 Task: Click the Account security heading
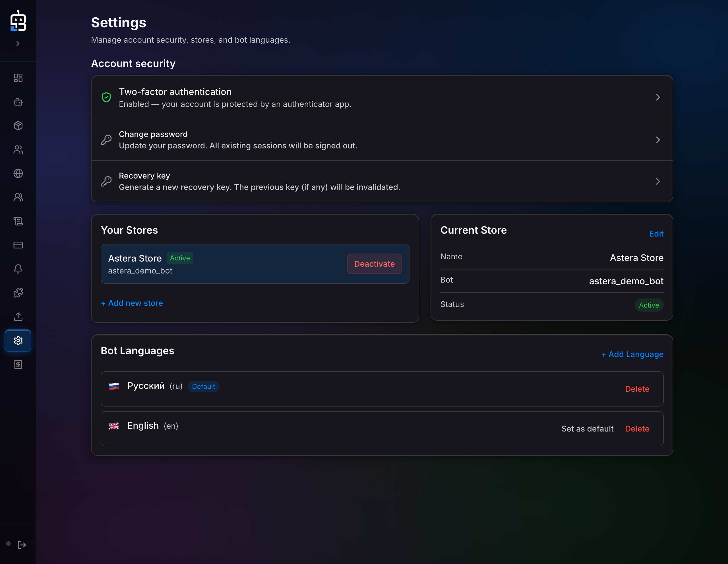(133, 64)
